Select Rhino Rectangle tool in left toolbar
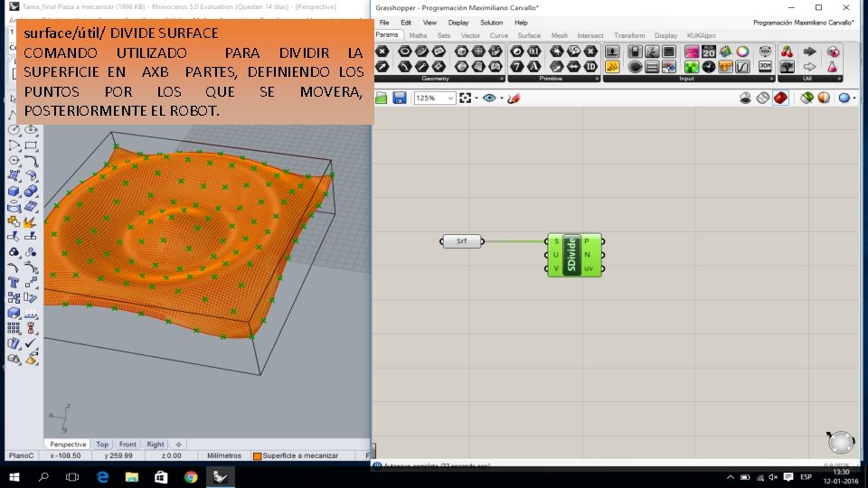This screenshot has height=488, width=868. click(31, 145)
